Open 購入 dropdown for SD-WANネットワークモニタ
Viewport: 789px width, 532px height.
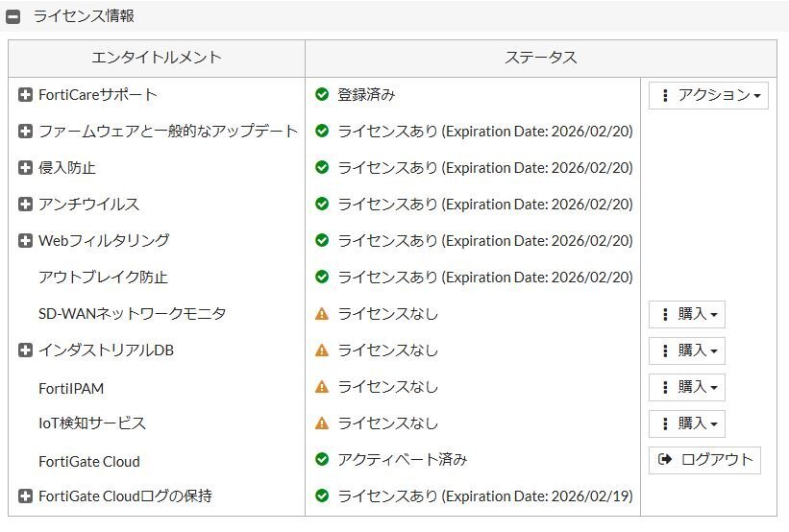pos(687,314)
